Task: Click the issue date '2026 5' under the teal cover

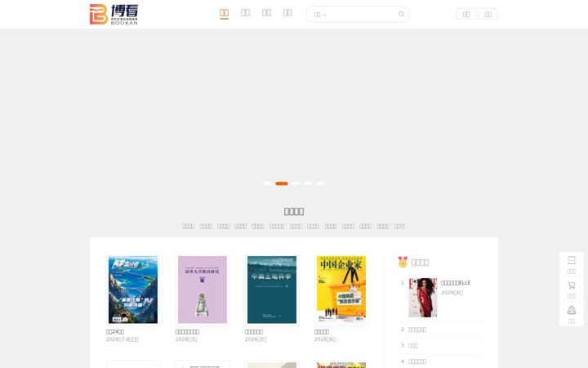Action: click(256, 339)
